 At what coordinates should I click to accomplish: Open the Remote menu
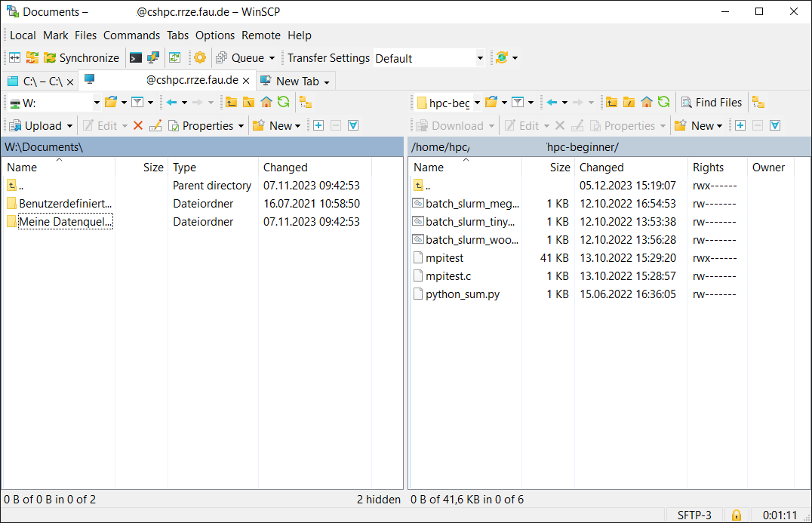[x=261, y=35]
